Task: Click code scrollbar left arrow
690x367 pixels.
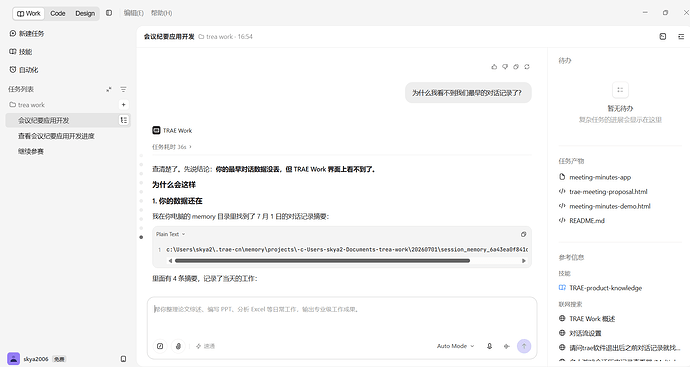Action: [170, 261]
